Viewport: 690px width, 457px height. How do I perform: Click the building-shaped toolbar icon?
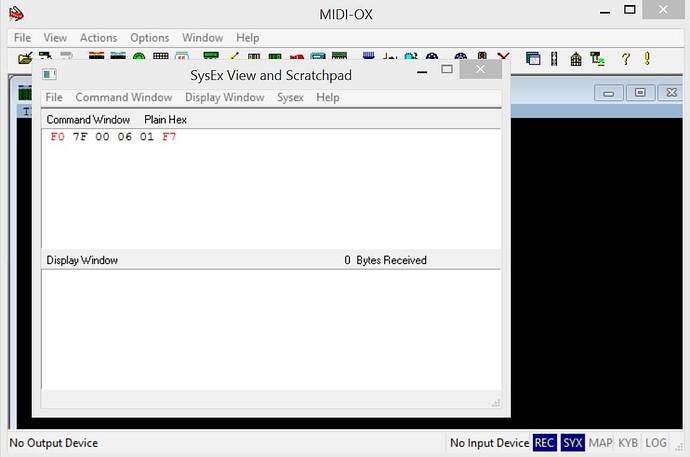[576, 59]
